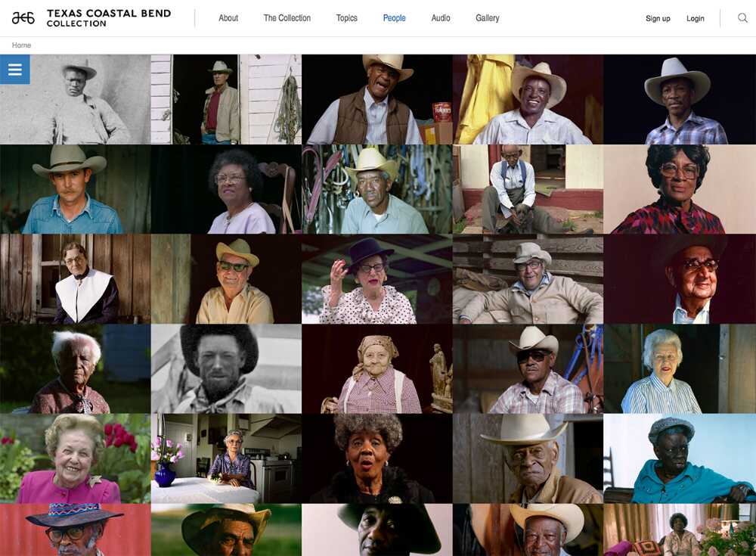Open woman seated at kitchen table photo

coord(226,458)
